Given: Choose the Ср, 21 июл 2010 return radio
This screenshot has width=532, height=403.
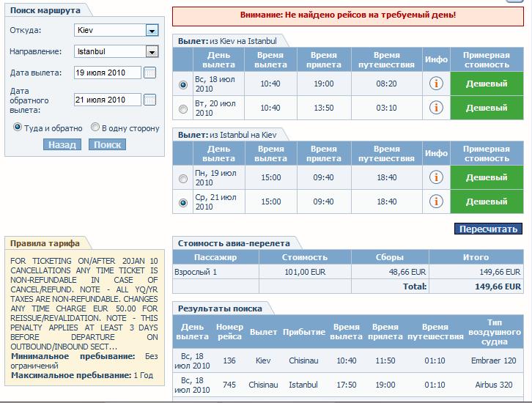Looking at the screenshot, I should [x=183, y=203].
